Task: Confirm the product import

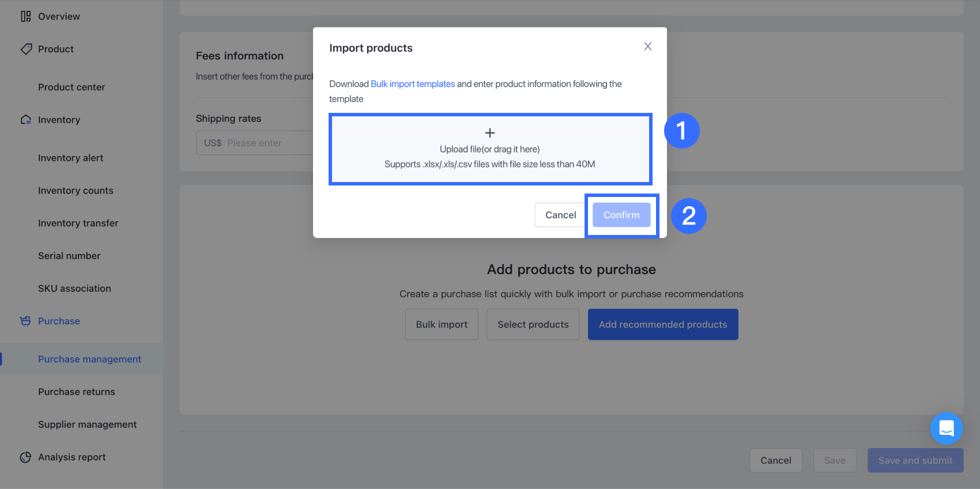Action: tap(621, 215)
